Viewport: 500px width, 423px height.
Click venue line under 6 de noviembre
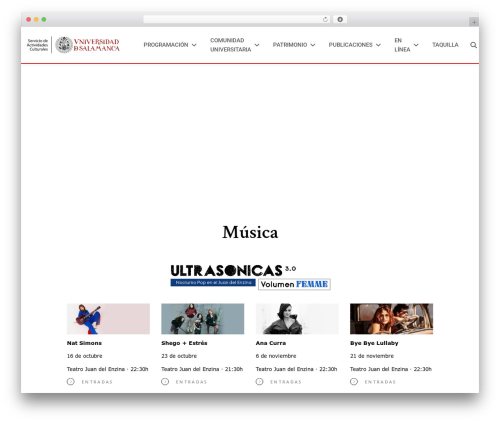click(296, 369)
